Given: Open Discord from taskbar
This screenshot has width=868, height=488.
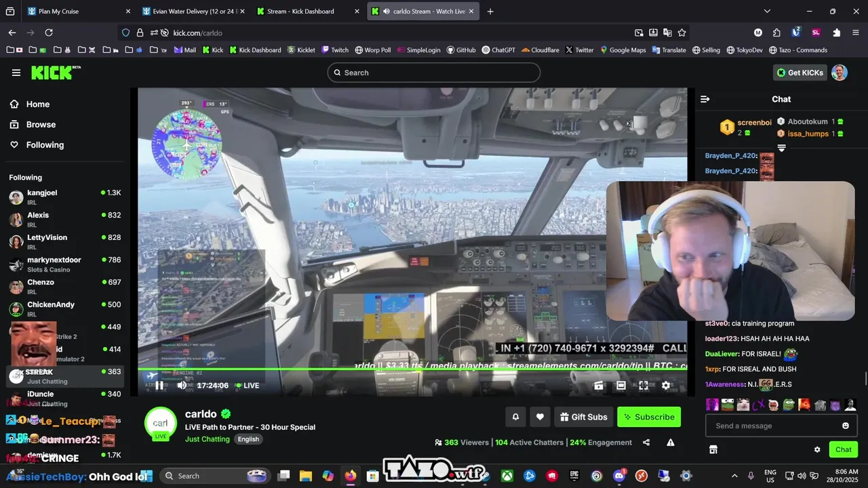Looking at the screenshot, I should pos(618,476).
